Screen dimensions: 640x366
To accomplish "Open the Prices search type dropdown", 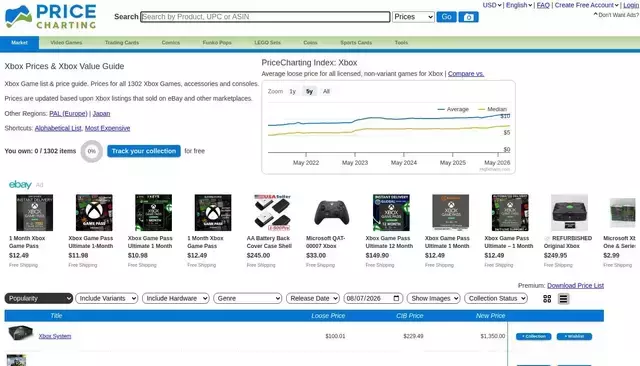I will click(x=413, y=17).
